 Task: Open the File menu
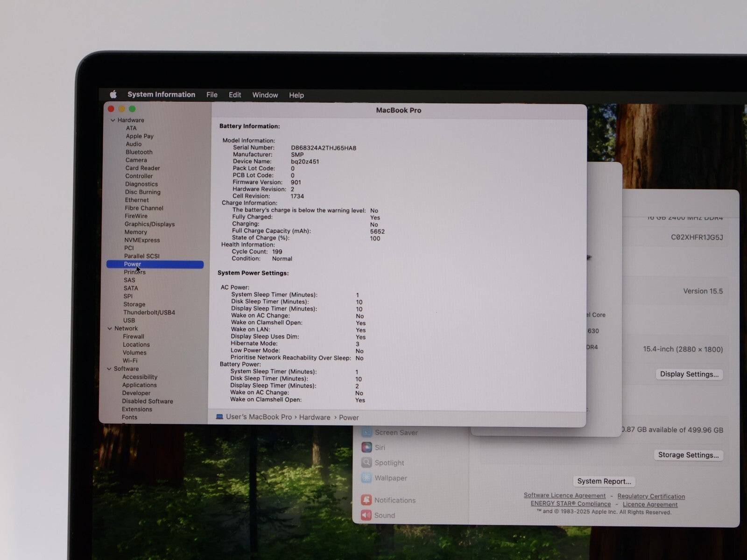212,95
